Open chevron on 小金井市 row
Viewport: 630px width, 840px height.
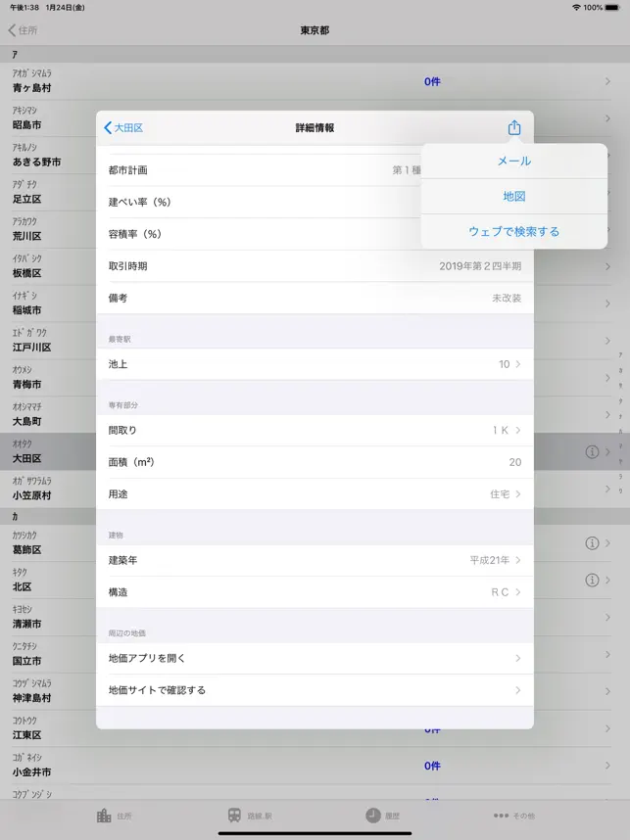tap(607, 766)
